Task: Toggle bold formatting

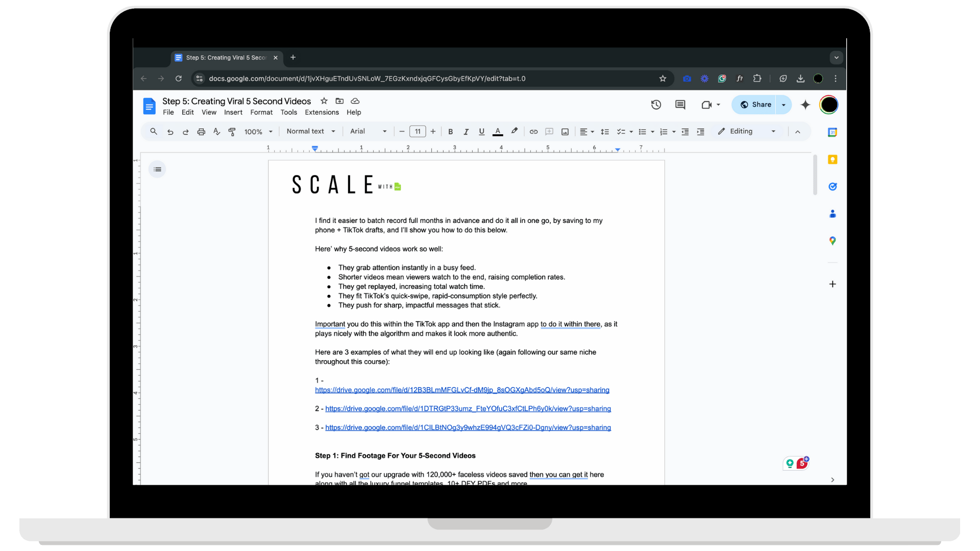Action: (450, 132)
